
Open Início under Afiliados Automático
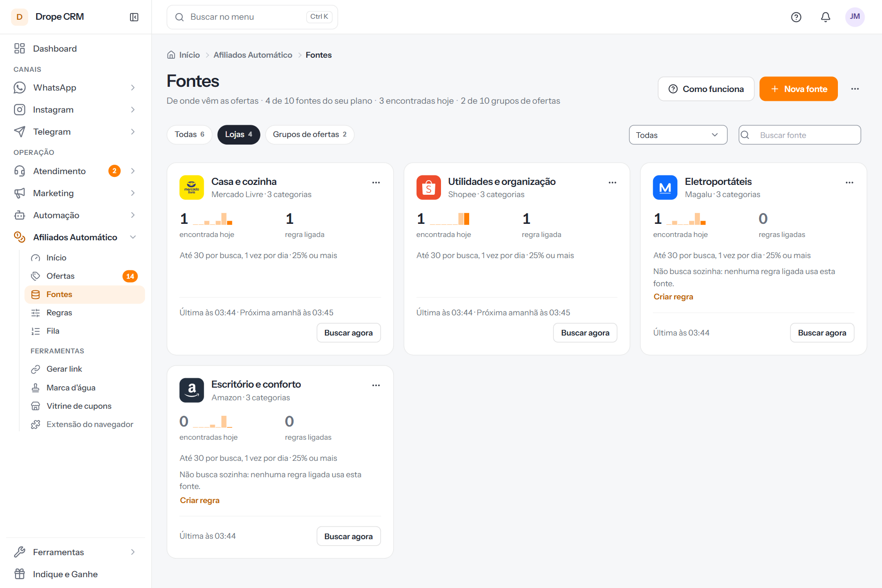[x=84, y=258]
